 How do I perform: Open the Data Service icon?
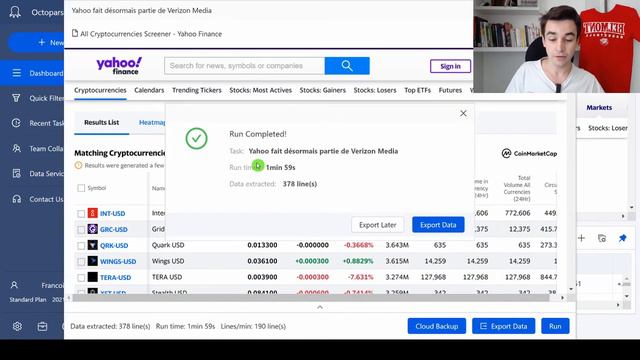coord(16,173)
